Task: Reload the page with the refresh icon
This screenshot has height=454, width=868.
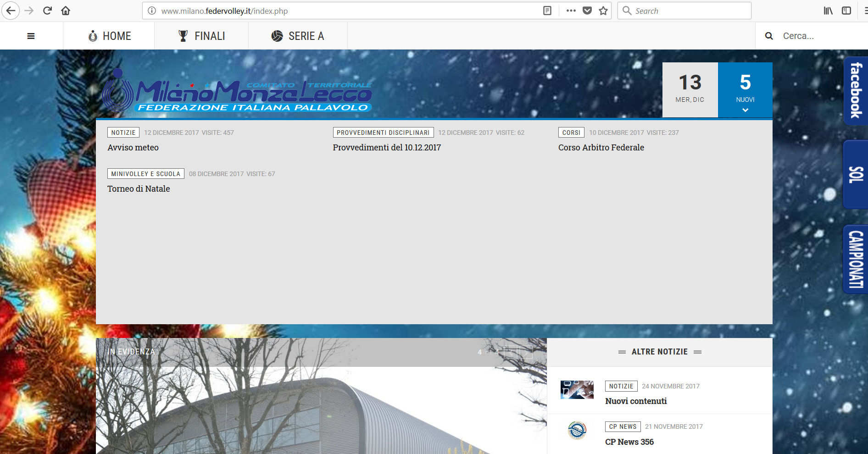Action: pyautogui.click(x=47, y=11)
